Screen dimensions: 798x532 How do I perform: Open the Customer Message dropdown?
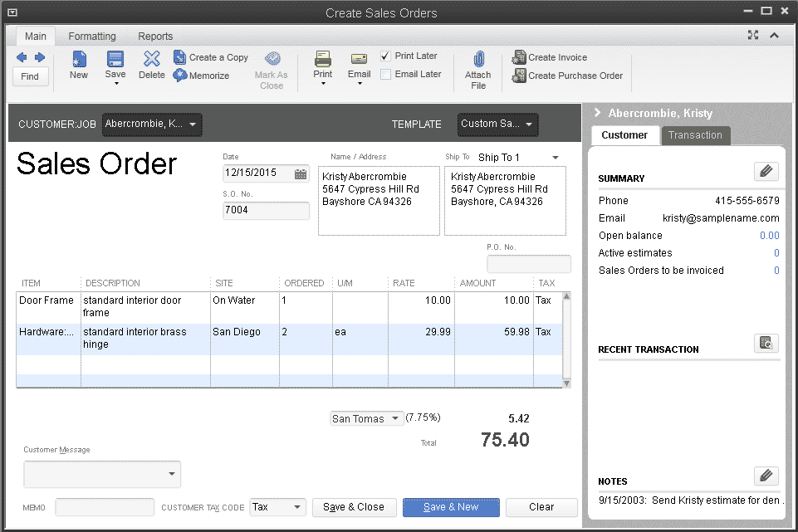172,474
